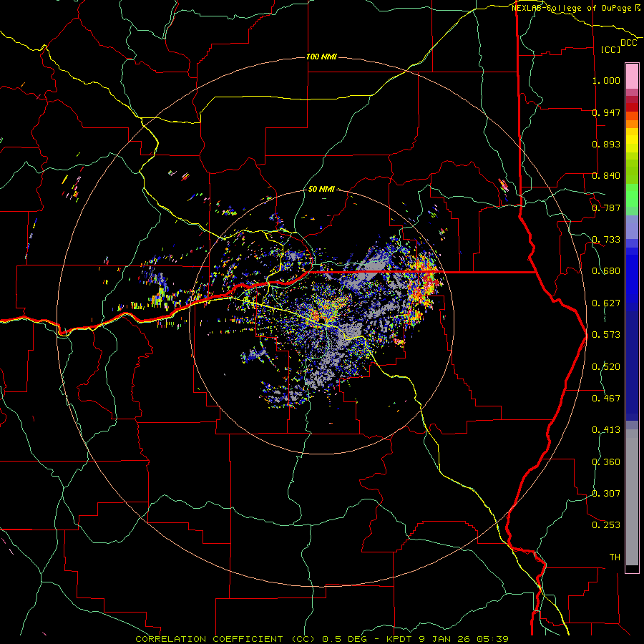Click the 50 NMI range ring label
Screen dimensions: 644x644
[x=321, y=189]
